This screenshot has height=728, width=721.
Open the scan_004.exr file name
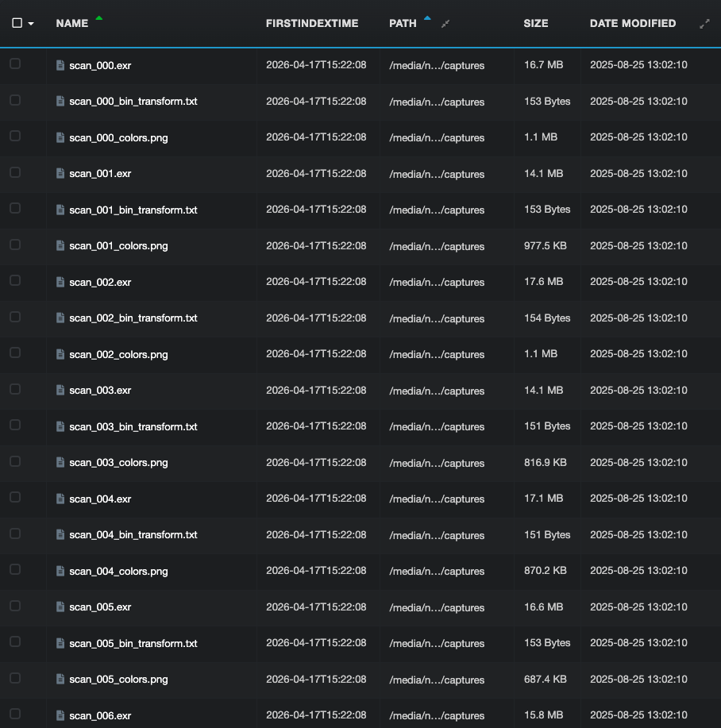tap(100, 499)
